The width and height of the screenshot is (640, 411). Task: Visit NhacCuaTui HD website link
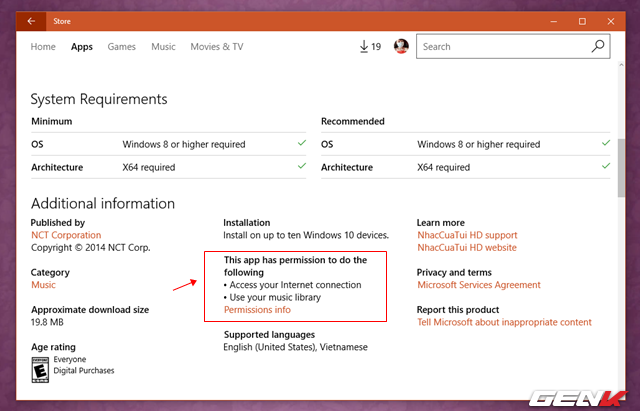point(467,247)
